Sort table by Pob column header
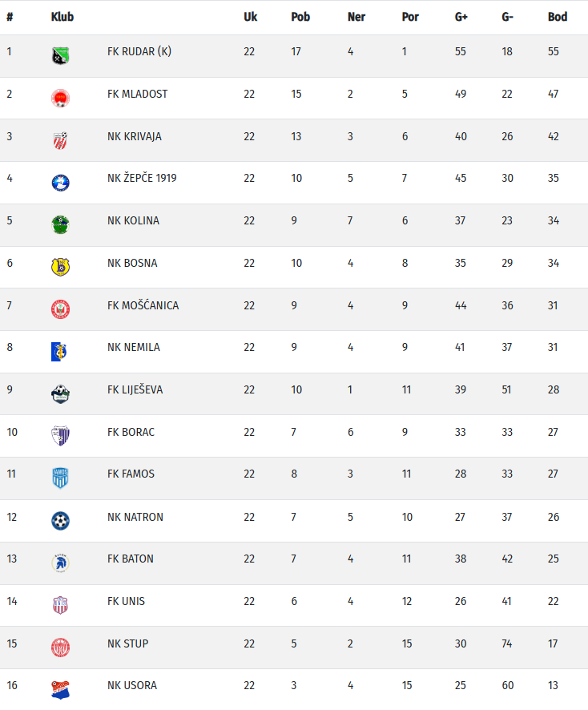588x710 pixels. 300,17
